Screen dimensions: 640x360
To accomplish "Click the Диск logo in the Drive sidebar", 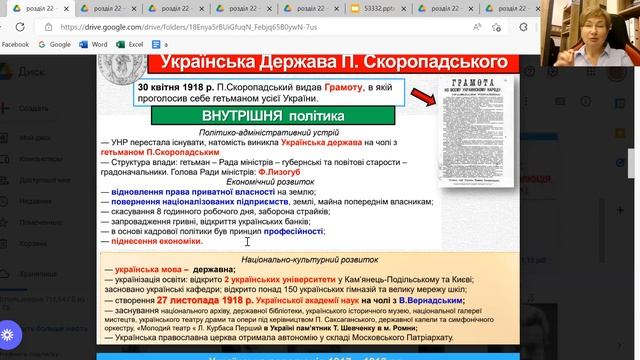I will click(x=23, y=72).
